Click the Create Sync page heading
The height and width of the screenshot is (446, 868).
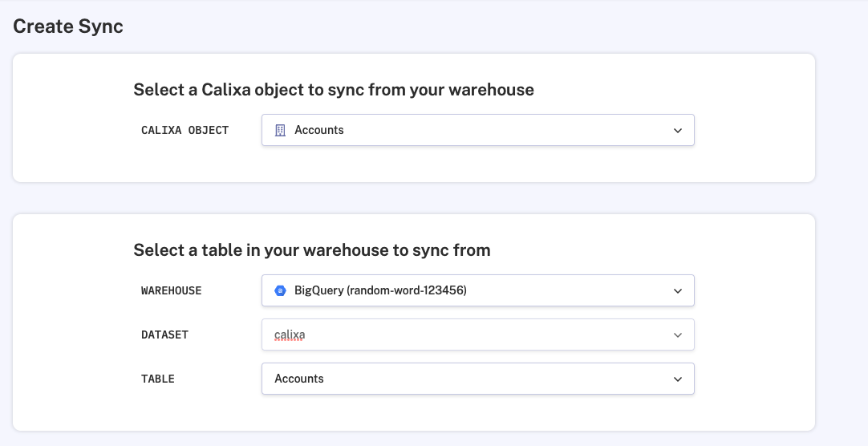(68, 26)
